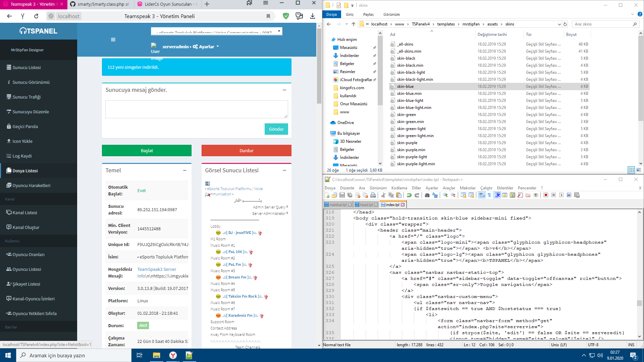Click the Cut scissors icon in Notepad++
The height and width of the screenshot is (362, 644).
coord(383,195)
